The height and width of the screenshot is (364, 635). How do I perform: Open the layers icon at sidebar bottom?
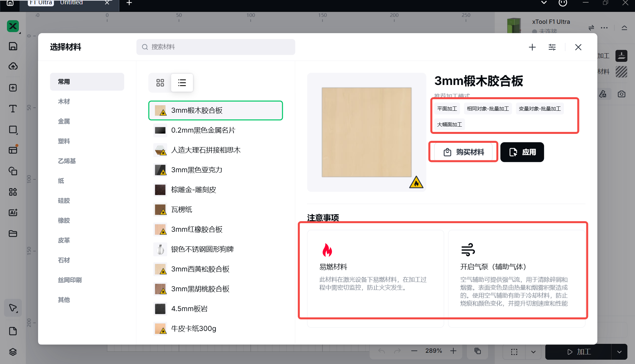13,352
